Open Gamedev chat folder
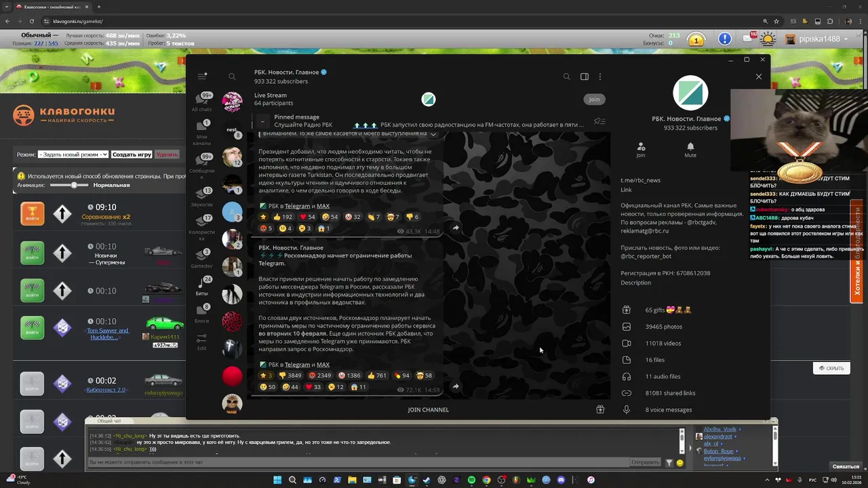 201,258
